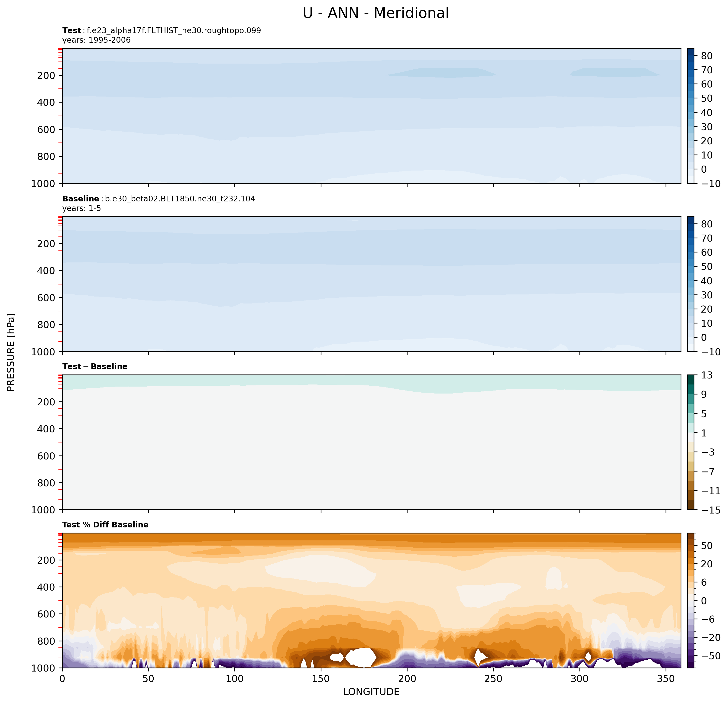
Task: Click the "800" pressure tick on the percent-diff panel
Action: (46, 641)
